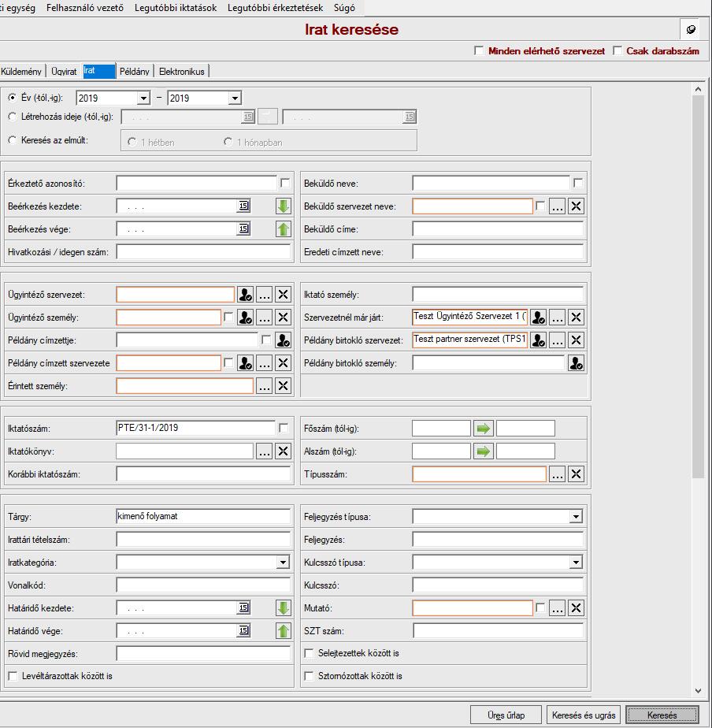The image size is (712, 728).
Task: Click green down arrow beside Beérkezés kezdete
Action: tap(283, 206)
